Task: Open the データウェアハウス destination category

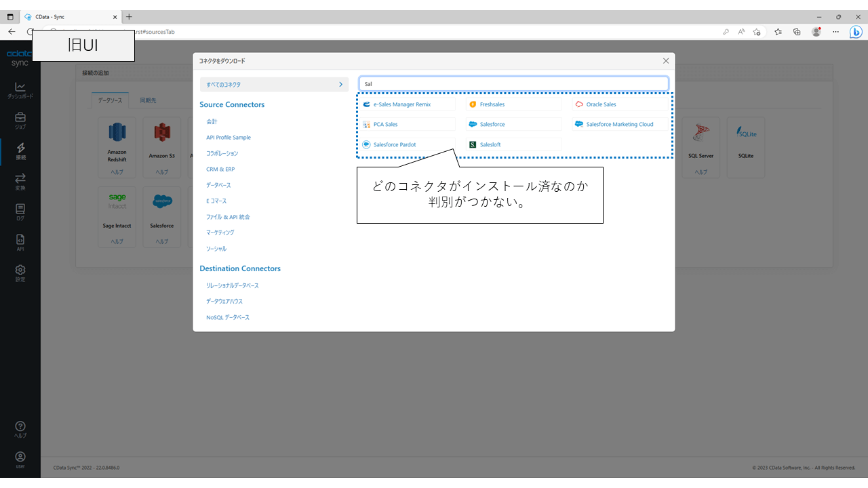Action: point(224,301)
